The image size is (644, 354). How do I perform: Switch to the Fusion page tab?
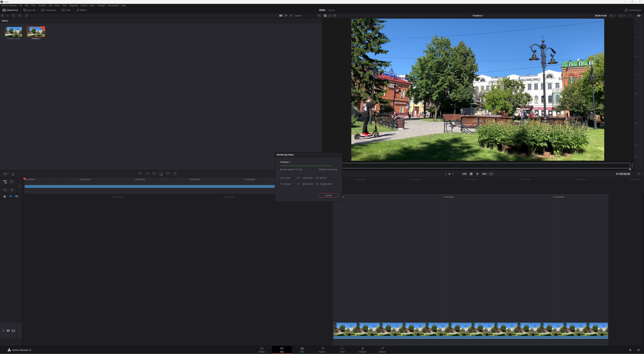[x=322, y=350]
